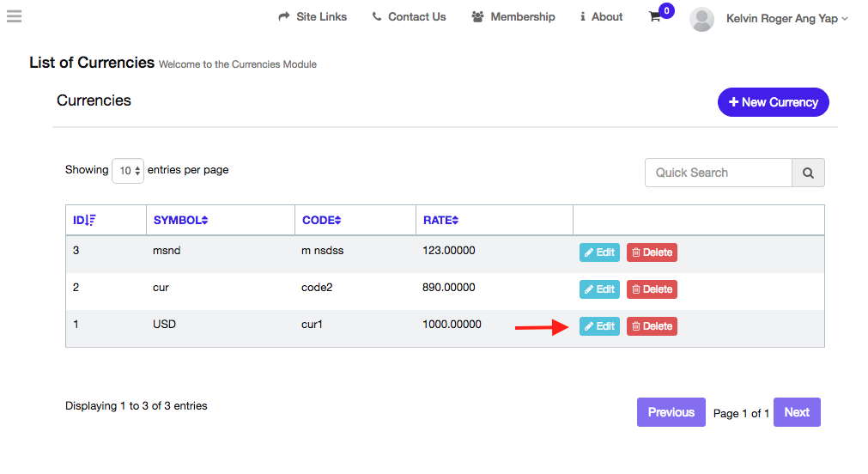The width and height of the screenshot is (868, 474).
Task: Click the Quick Search magnifier button
Action: pos(808,173)
